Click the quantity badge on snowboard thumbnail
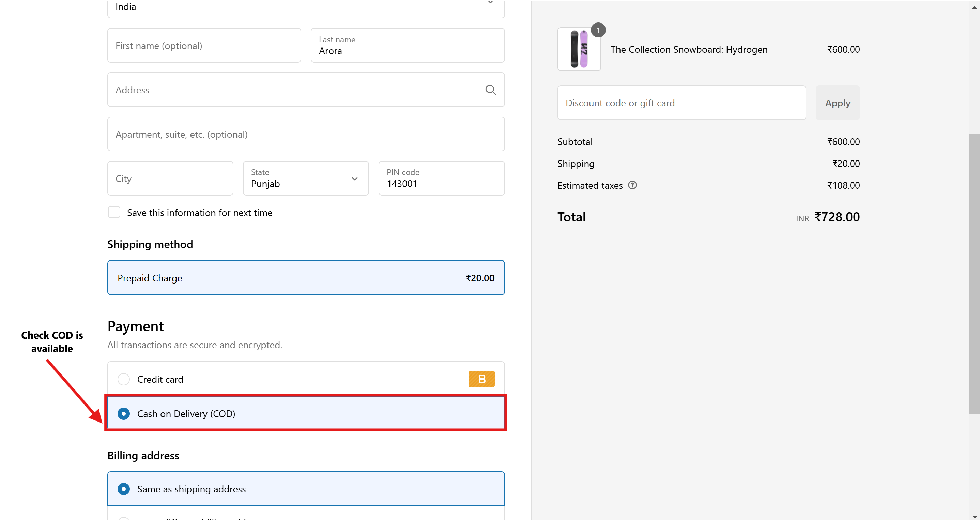The image size is (980, 520). pyautogui.click(x=598, y=30)
